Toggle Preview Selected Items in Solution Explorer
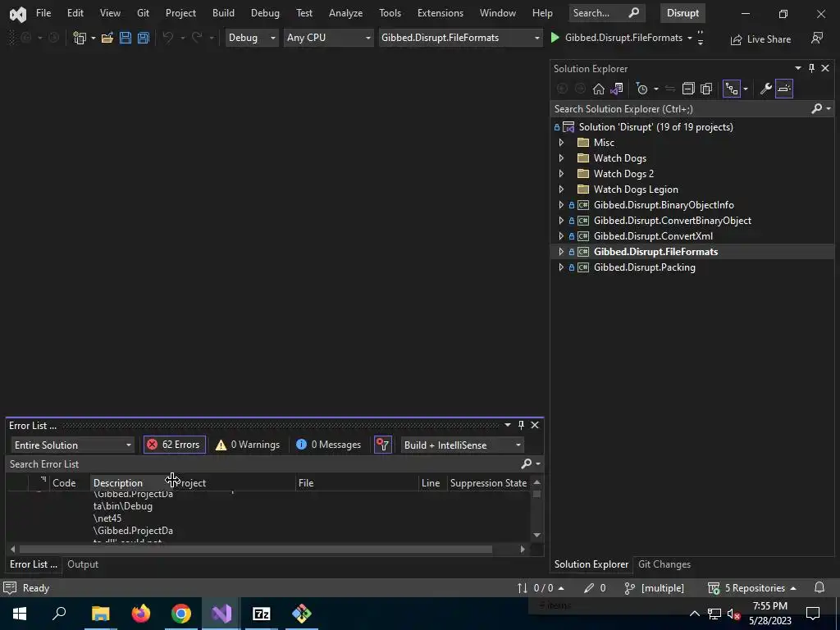This screenshot has height=630, width=840. click(784, 89)
